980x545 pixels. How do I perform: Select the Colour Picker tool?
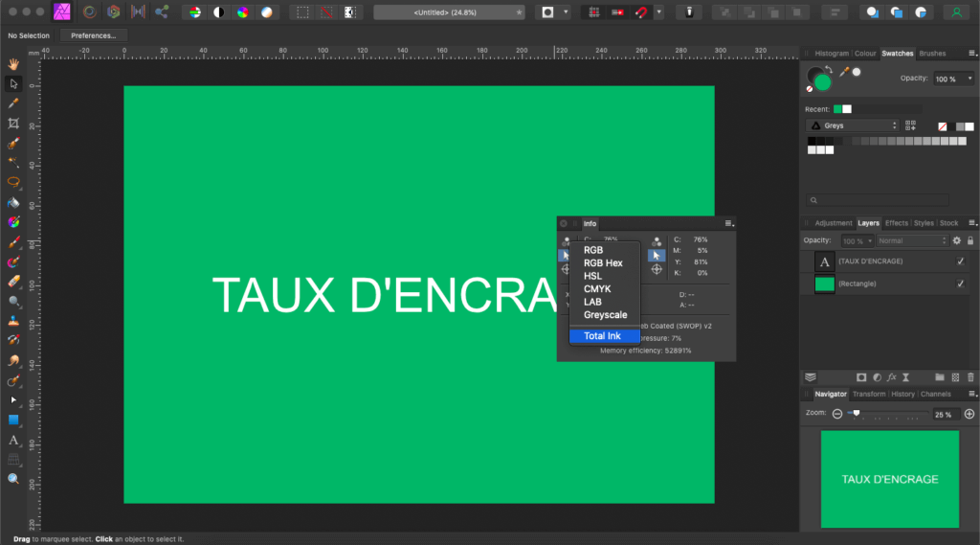pos(13,103)
